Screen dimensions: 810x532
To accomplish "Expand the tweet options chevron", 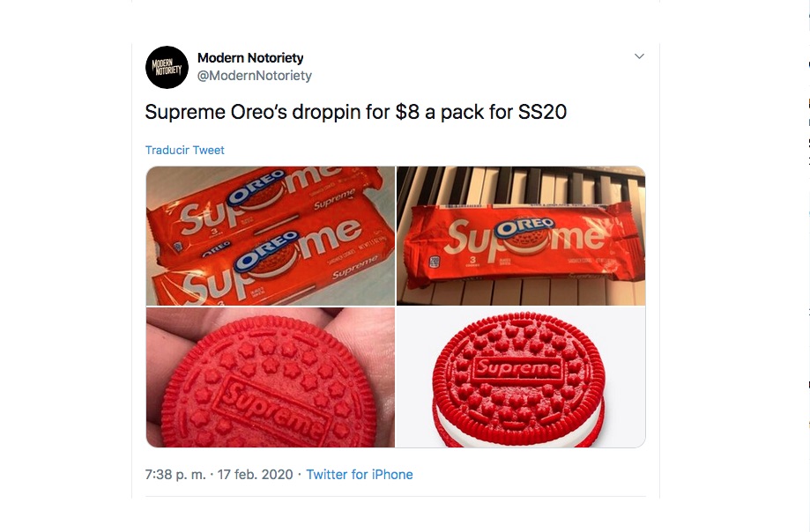I will [639, 56].
